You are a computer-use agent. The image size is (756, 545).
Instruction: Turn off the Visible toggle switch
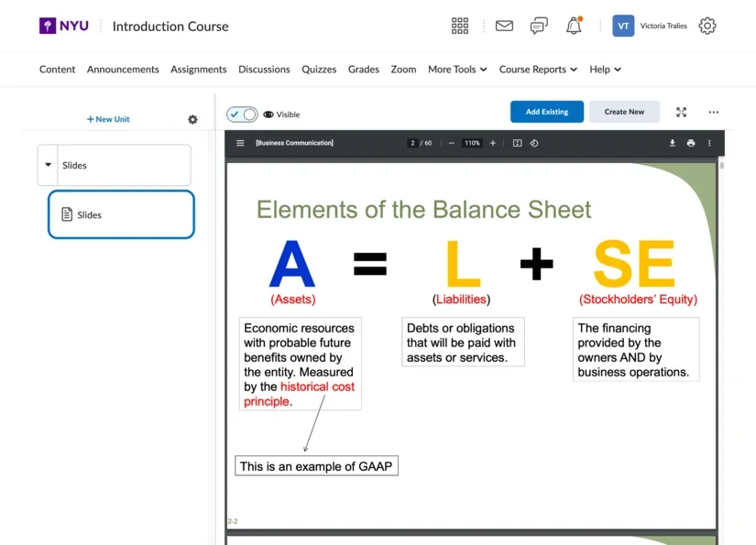(240, 114)
